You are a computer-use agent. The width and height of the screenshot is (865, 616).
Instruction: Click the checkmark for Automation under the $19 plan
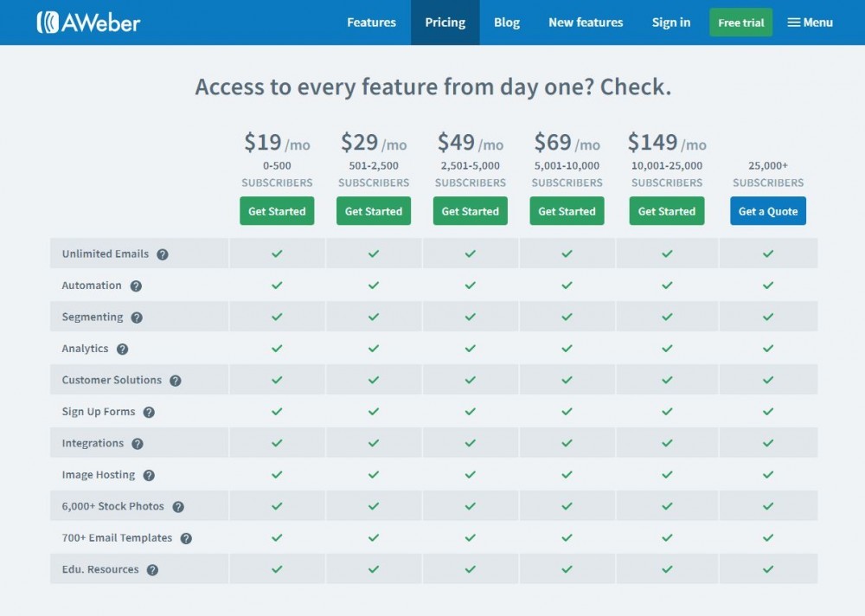(x=277, y=285)
